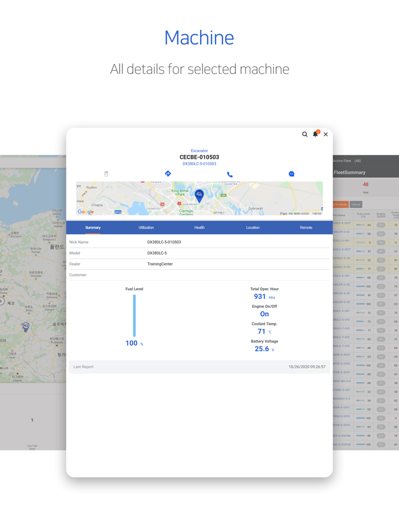Click the CECBE-010503 machine title
The width and height of the screenshot is (399, 532).
click(x=199, y=157)
